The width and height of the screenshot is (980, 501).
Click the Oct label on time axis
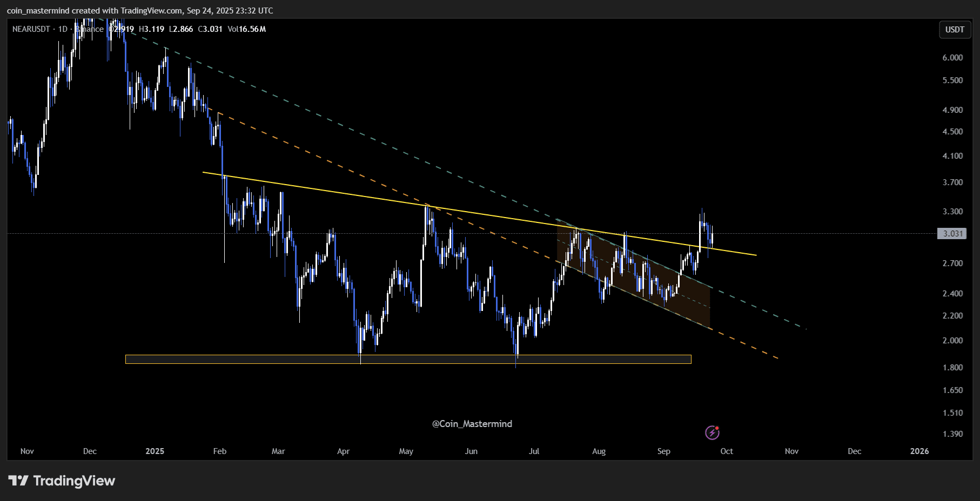pos(727,451)
